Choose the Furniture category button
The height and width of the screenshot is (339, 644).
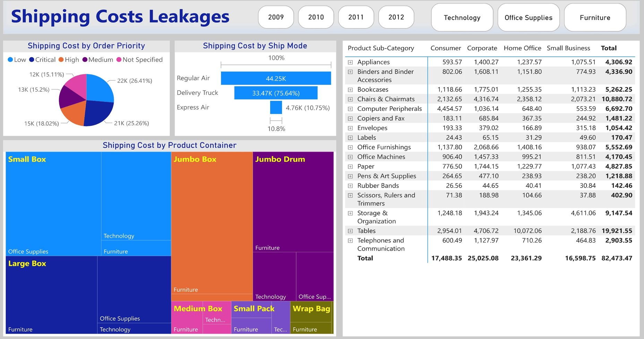595,17
